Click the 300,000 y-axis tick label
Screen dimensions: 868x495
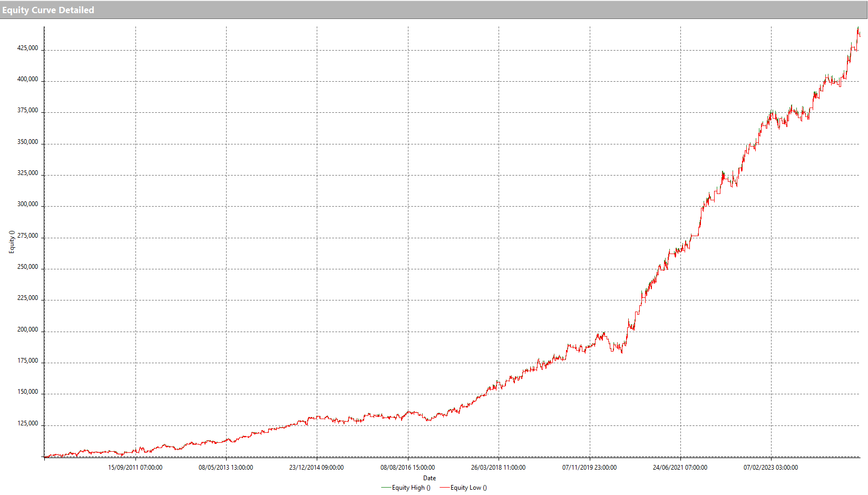pos(27,204)
